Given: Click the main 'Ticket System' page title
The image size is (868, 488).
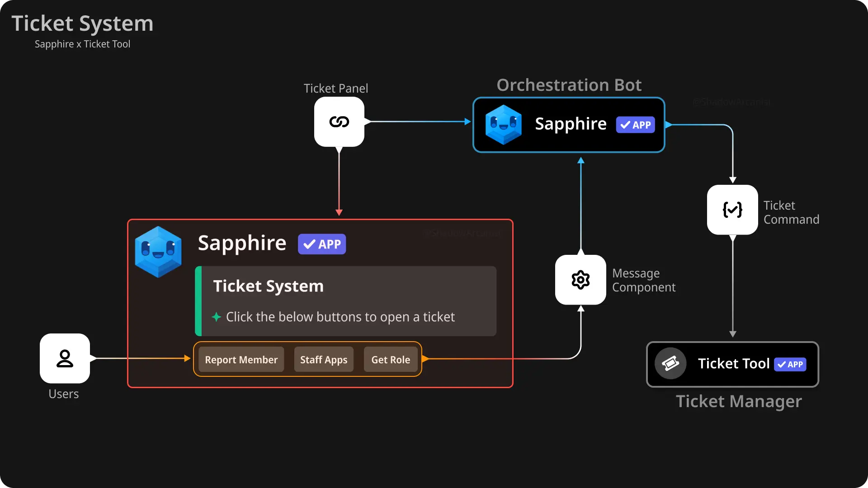Looking at the screenshot, I should coord(82,23).
